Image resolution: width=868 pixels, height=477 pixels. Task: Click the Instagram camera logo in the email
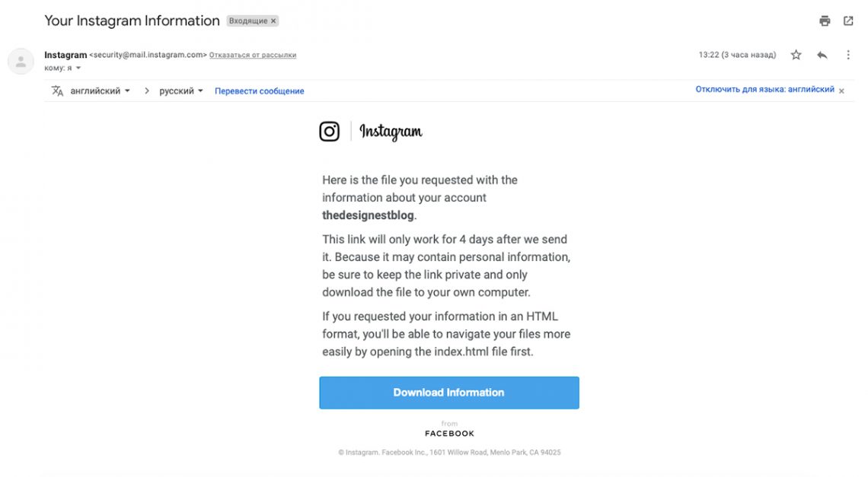click(x=329, y=131)
